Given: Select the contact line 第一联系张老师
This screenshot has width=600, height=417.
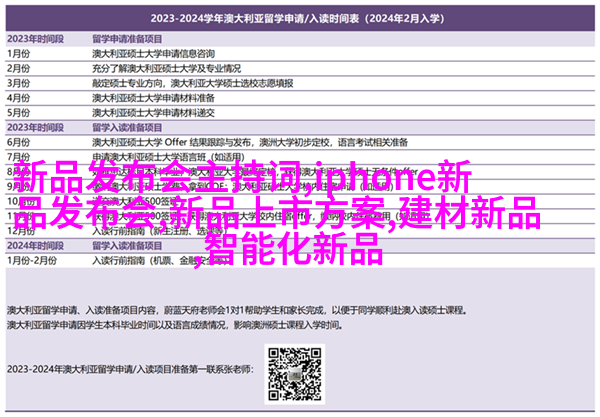Looking at the screenshot, I should click(130, 369).
